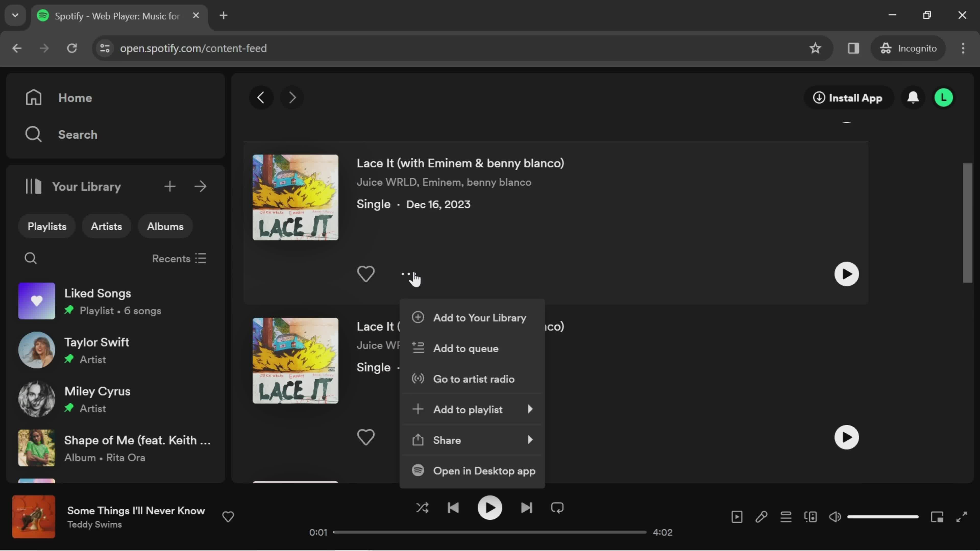The image size is (980, 551).
Task: Expand Add to playlist submenu
Action: pos(472,409)
